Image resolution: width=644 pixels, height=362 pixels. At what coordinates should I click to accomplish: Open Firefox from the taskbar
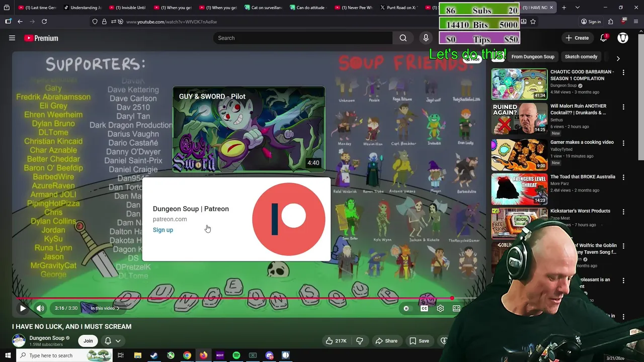click(203, 355)
